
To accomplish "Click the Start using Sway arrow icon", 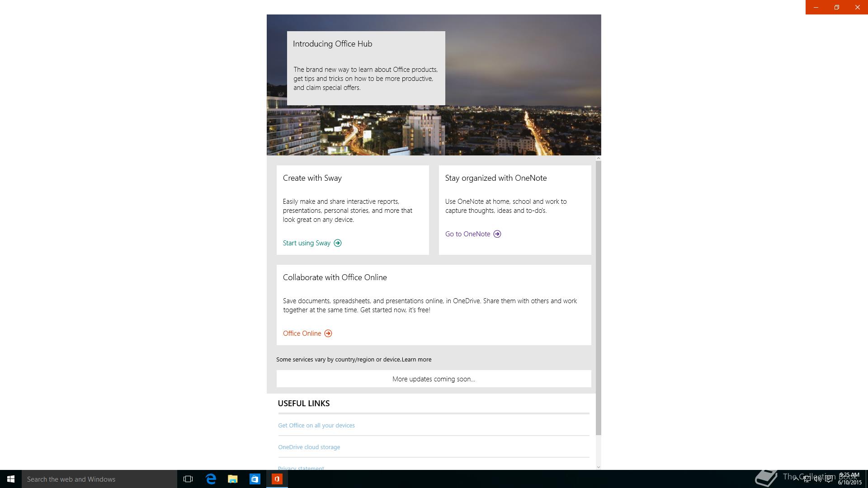I will click(338, 243).
